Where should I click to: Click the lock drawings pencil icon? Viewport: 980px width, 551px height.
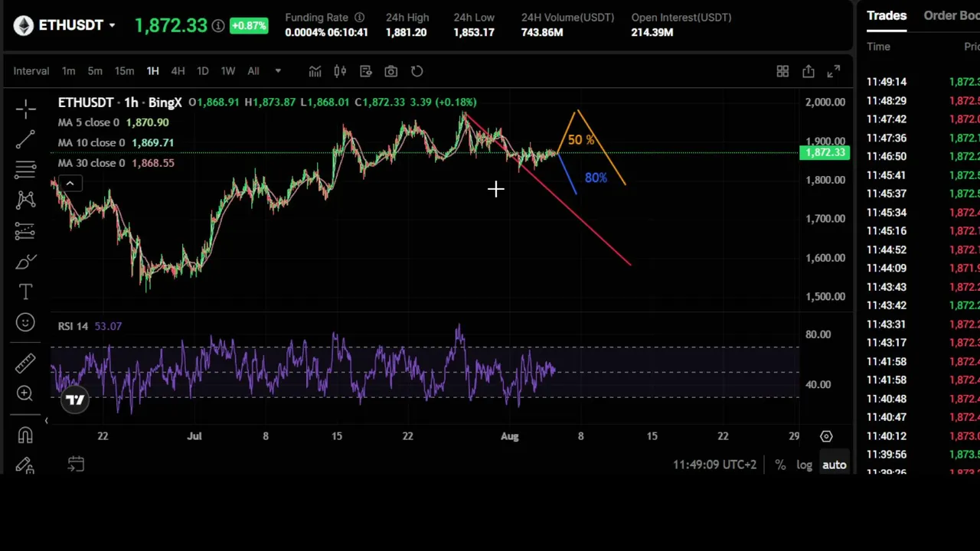25,465
